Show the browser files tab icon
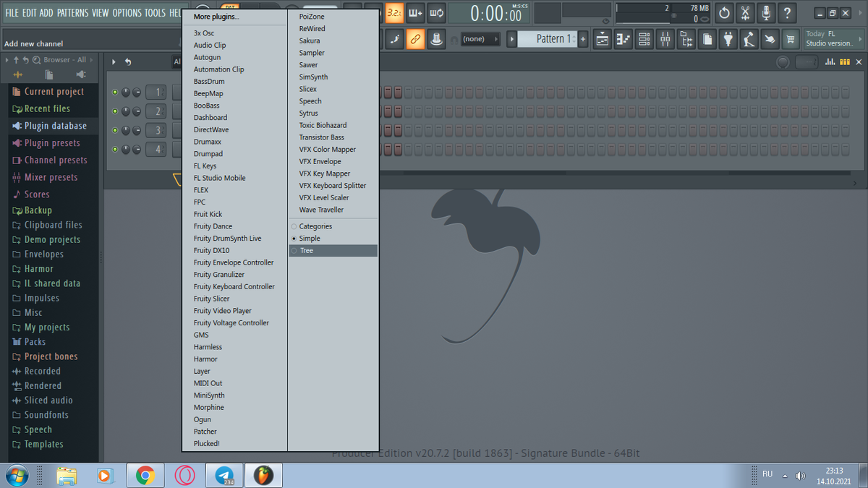 click(x=48, y=74)
